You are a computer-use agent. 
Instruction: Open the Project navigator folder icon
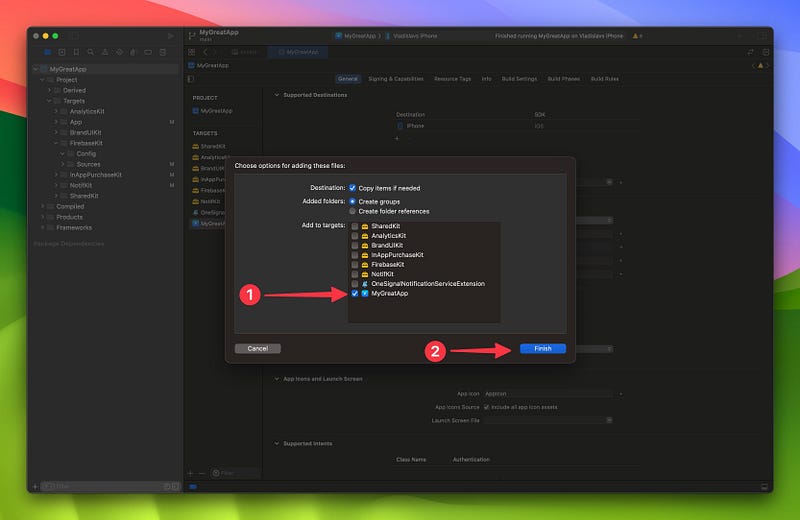click(x=47, y=52)
